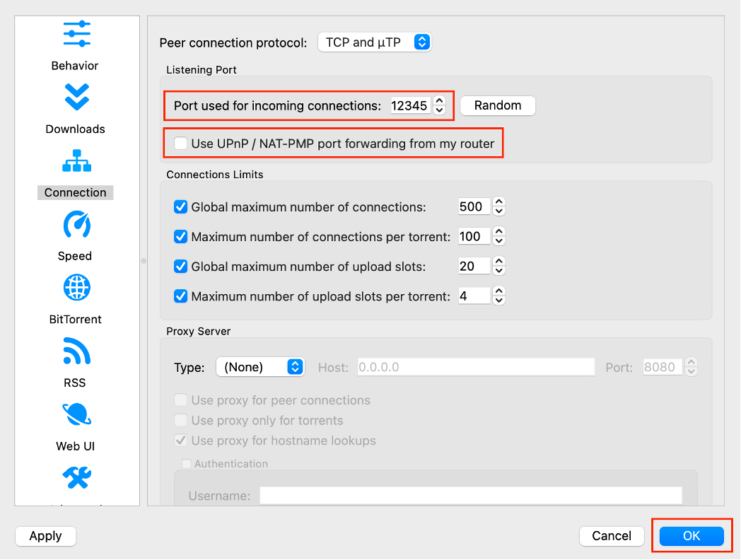Confirm settings with the OK button
Screen dimensions: 741x560
click(692, 536)
